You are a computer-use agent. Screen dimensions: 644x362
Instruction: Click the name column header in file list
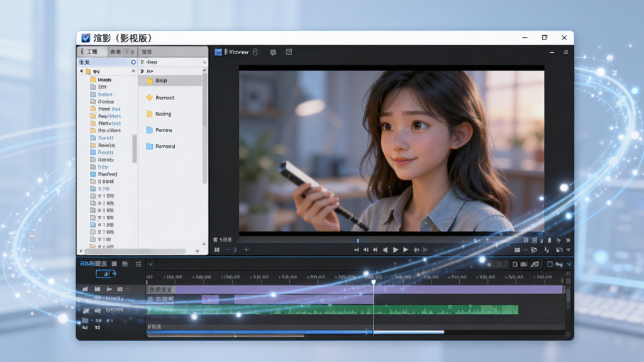[152, 62]
